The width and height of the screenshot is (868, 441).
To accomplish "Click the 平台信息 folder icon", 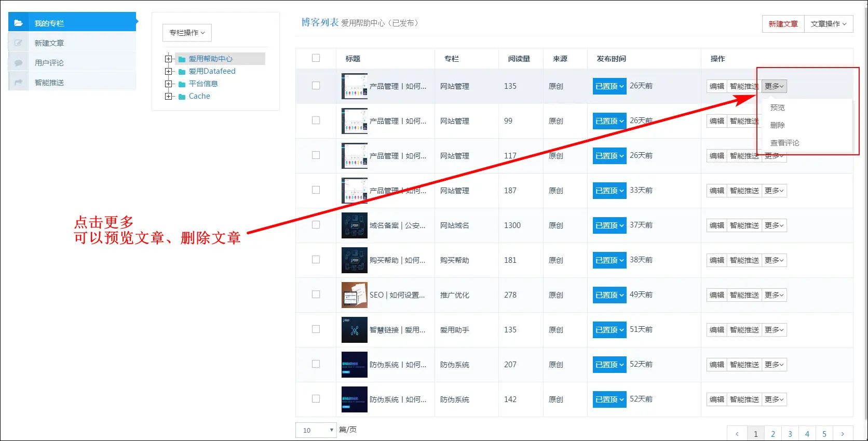I will [x=182, y=84].
